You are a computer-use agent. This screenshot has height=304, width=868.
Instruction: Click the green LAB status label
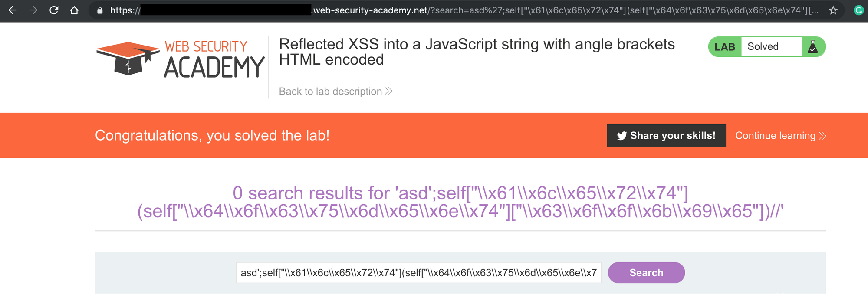pos(725,47)
